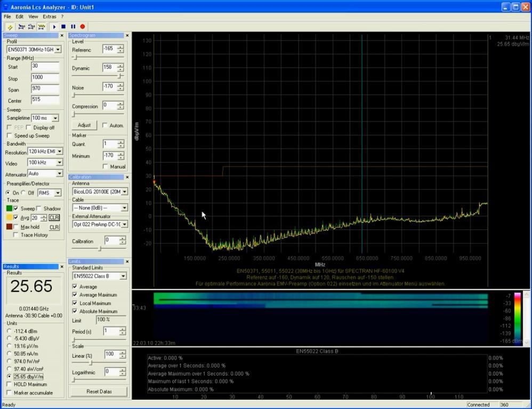The height and width of the screenshot is (409, 532).
Task: Select the -112.4 dBm unit option
Action: tap(9, 331)
